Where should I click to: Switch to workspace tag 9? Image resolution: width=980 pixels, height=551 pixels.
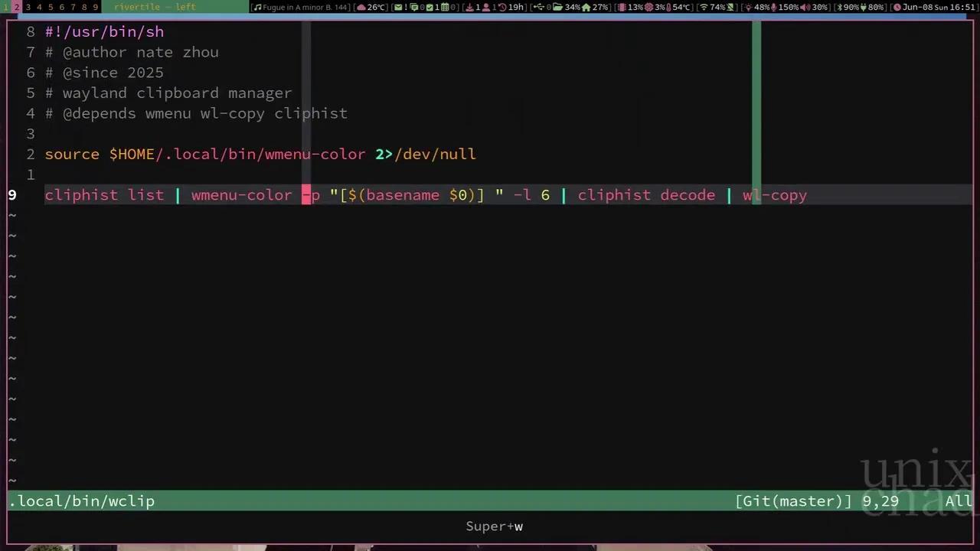point(96,7)
